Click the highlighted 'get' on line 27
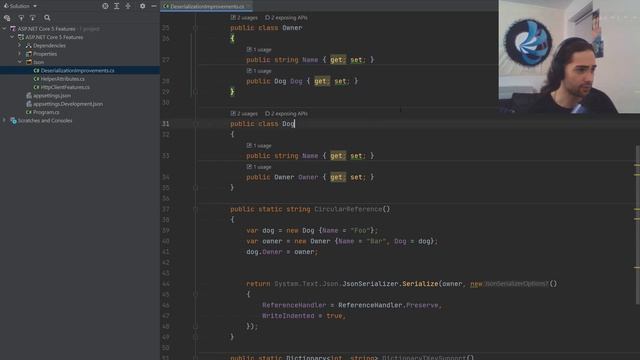 [337, 60]
